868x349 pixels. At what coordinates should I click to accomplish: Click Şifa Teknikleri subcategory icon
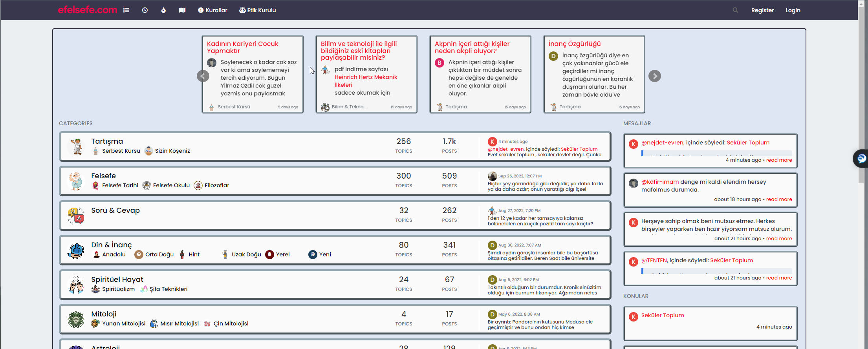pos(144,289)
